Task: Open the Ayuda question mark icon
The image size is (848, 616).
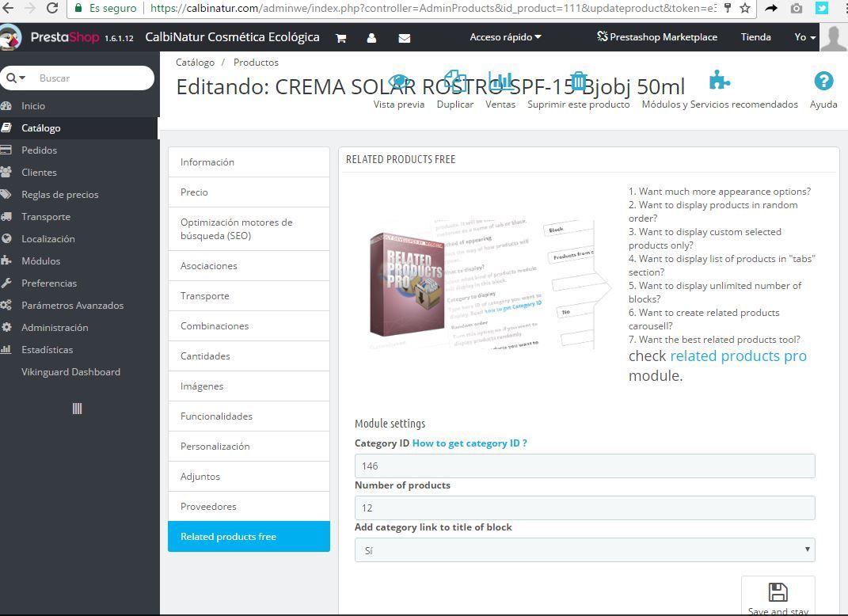Action: [x=823, y=81]
